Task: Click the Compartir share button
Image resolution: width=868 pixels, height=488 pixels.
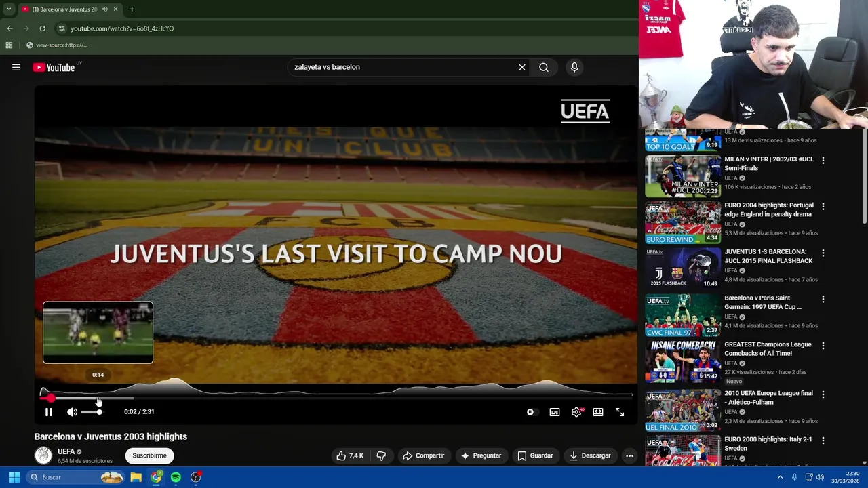Action: [x=423, y=455]
